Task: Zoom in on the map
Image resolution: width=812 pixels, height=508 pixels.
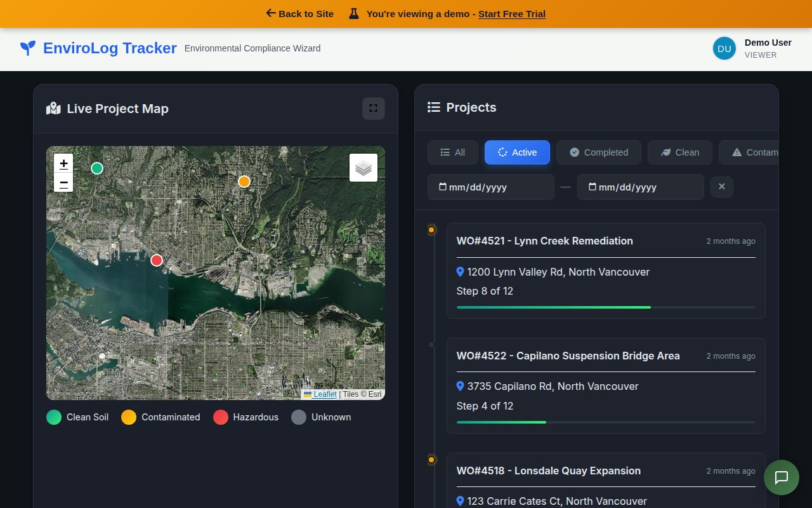Action: pyautogui.click(x=63, y=163)
